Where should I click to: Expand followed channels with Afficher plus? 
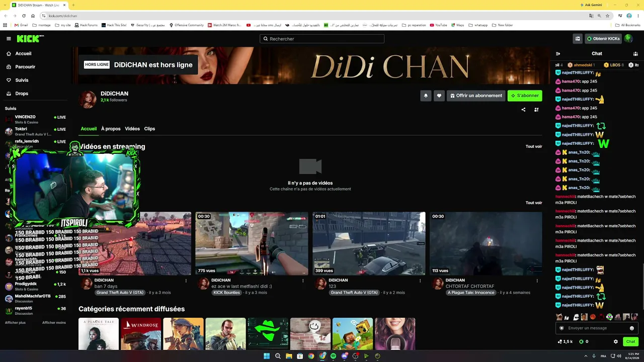pyautogui.click(x=15, y=322)
